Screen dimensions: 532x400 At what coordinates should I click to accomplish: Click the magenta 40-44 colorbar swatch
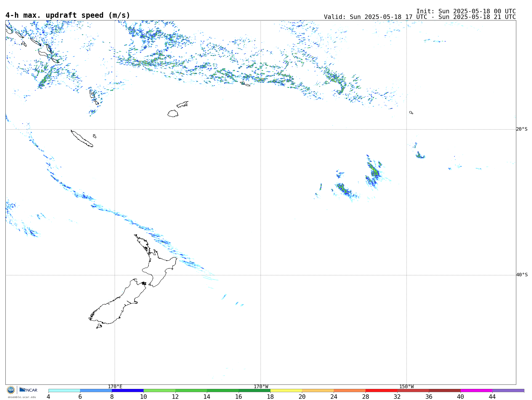tap(476, 391)
